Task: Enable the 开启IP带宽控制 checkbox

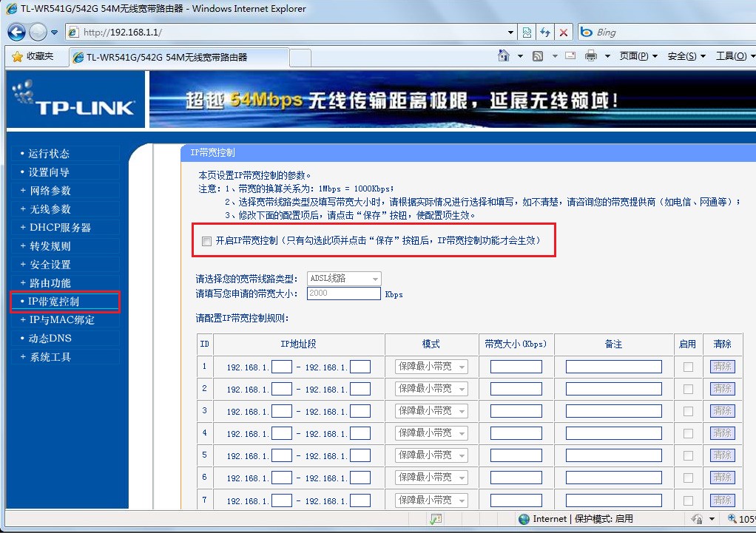Action: tap(206, 241)
